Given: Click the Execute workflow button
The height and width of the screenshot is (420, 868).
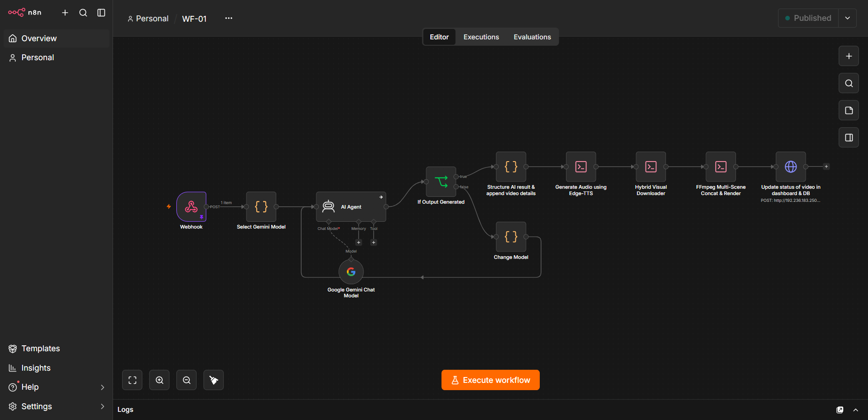Looking at the screenshot, I should click(x=491, y=380).
